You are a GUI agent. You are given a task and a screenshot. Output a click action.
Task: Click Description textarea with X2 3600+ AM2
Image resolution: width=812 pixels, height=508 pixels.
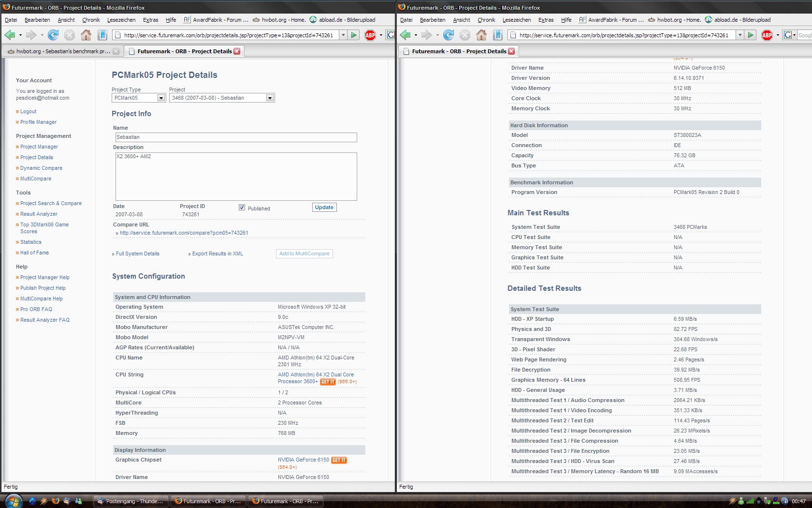tap(236, 177)
